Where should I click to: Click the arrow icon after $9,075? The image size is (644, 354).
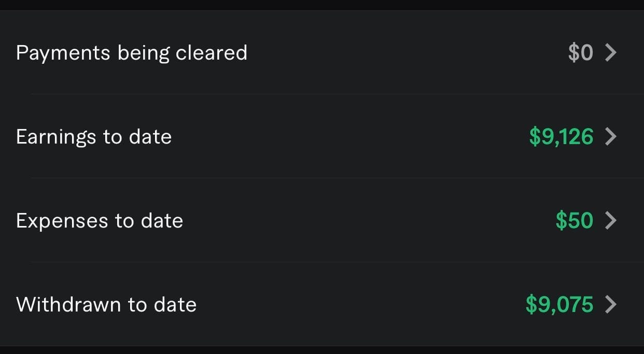[611, 304]
